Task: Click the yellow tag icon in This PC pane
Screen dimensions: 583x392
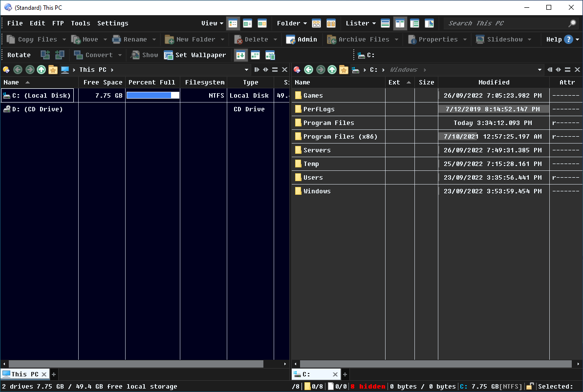Action: click(6, 70)
